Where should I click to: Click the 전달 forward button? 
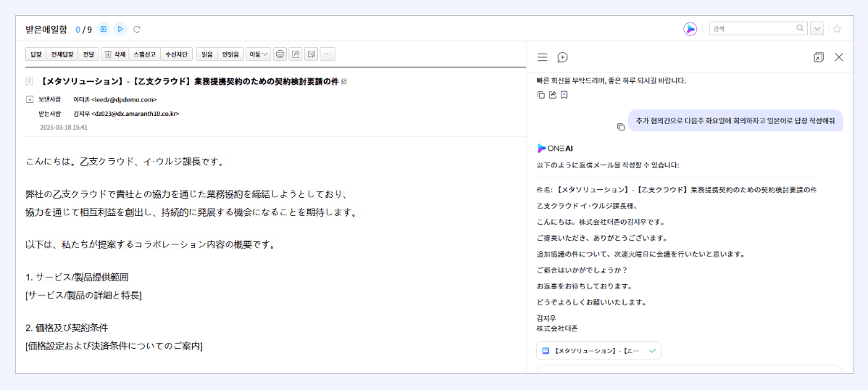[x=88, y=54]
